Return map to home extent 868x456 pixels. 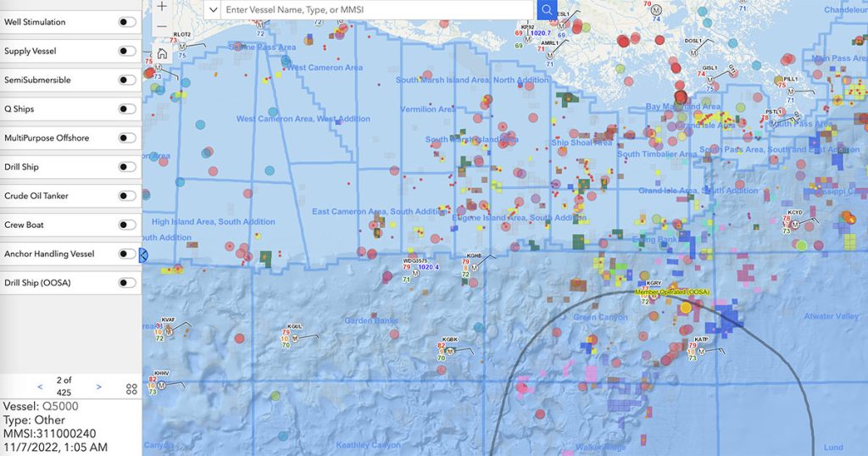(162, 52)
